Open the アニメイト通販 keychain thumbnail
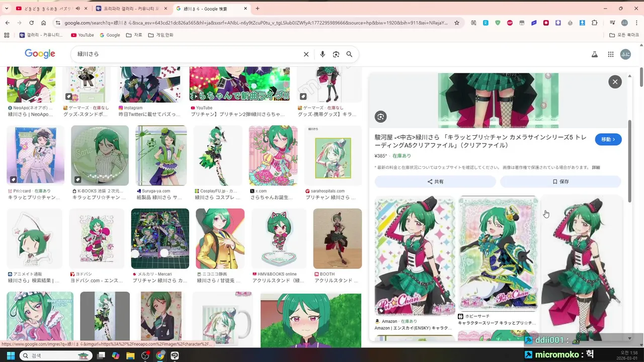The width and height of the screenshot is (644, 362). coord(34,239)
